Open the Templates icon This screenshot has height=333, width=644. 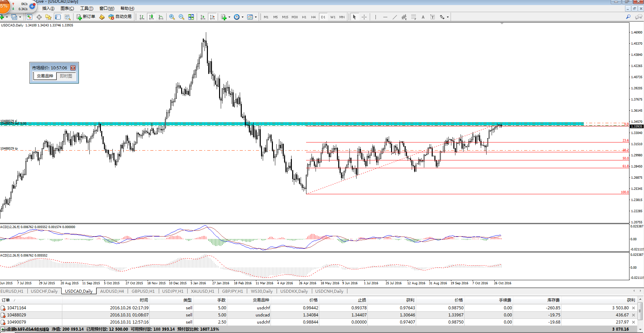[x=250, y=17]
